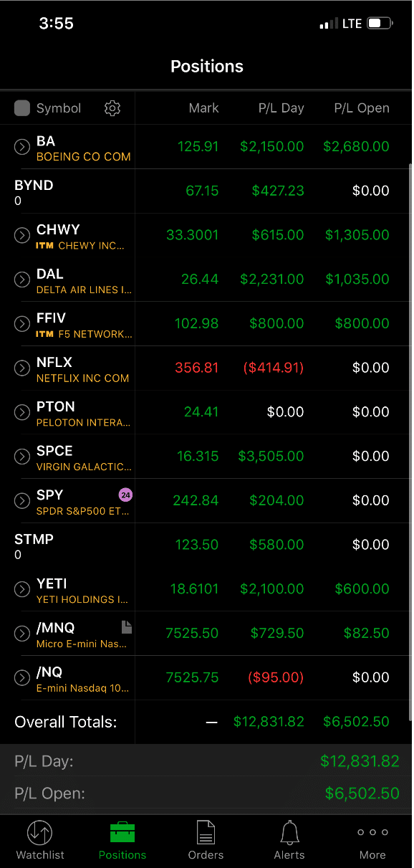Screen dimensions: 414x868
Task: Select the Mark column header
Action: pyautogui.click(x=203, y=108)
